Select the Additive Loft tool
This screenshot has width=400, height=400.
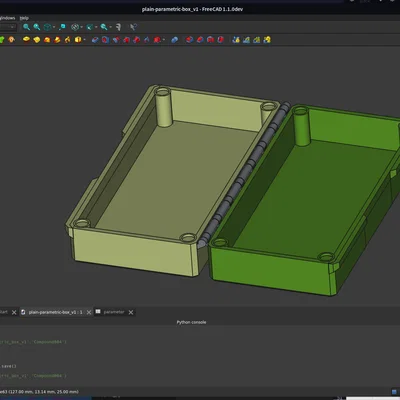tap(47, 40)
